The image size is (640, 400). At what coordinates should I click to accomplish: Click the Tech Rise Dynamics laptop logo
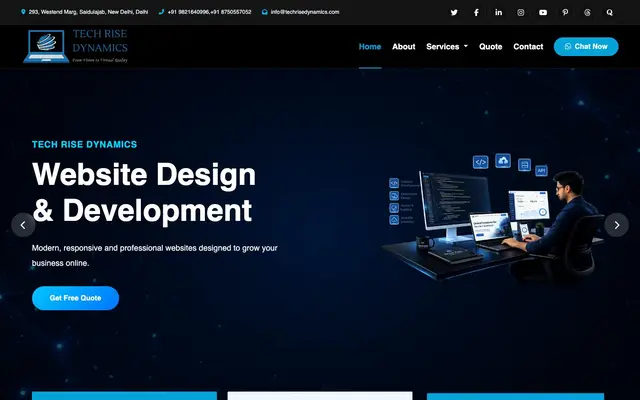click(x=76, y=46)
